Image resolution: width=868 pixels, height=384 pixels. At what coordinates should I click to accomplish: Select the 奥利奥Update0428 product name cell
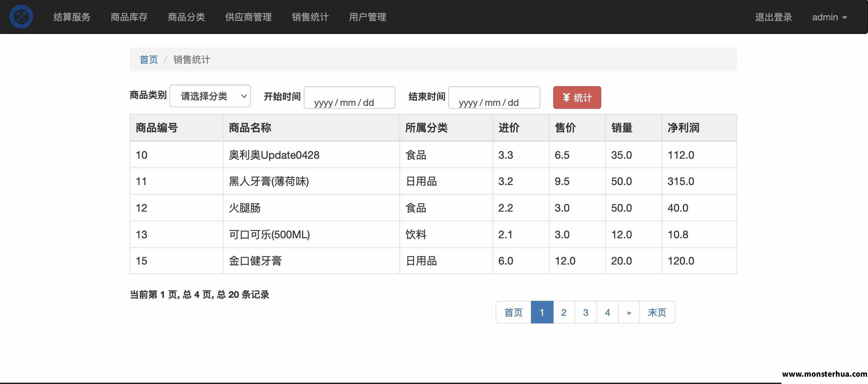311,155
